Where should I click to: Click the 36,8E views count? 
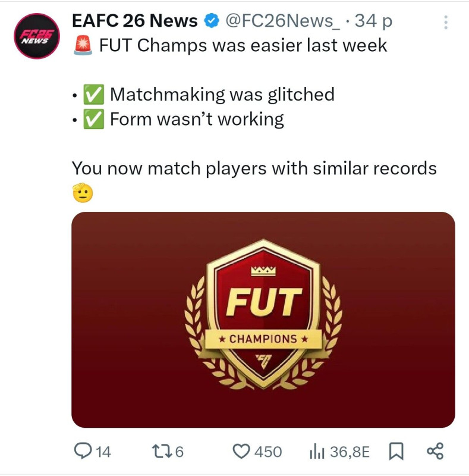pyautogui.click(x=350, y=452)
